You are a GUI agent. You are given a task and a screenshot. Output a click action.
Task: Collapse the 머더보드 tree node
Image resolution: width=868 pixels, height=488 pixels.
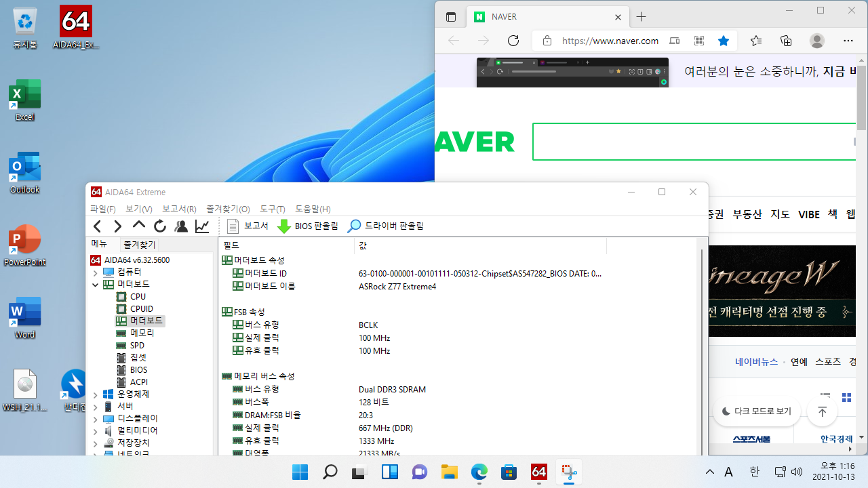[x=96, y=285]
